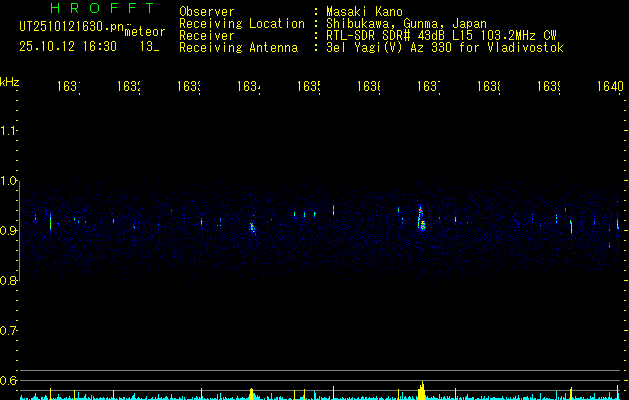Click the strong meteor echo below the 1637 label
Viewport: 629px width, 400px height.
click(x=421, y=219)
